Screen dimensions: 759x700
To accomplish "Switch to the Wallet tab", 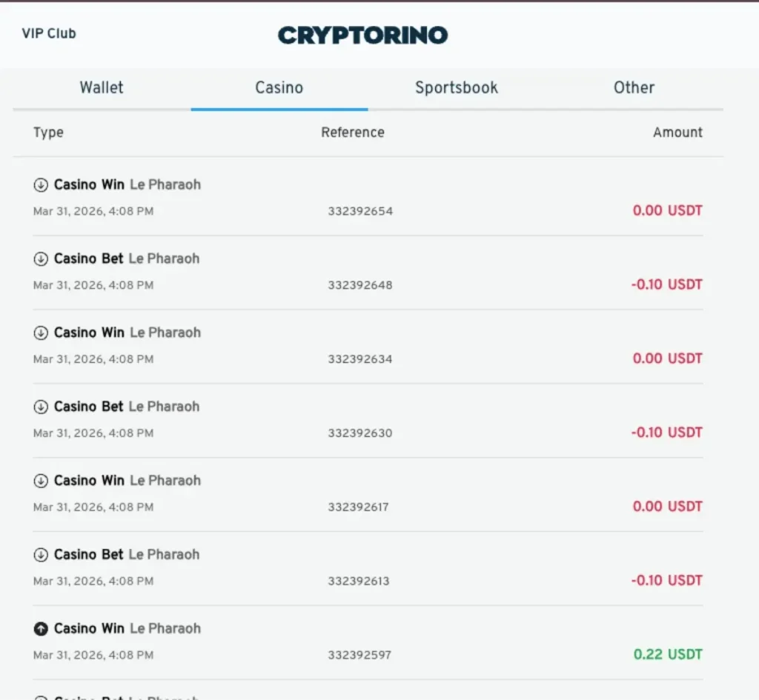I will pos(102,87).
